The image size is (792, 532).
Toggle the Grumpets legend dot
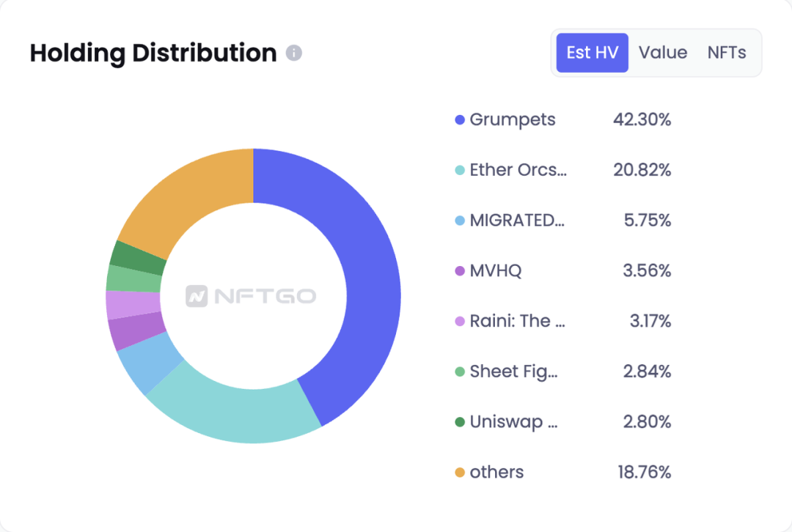coord(460,119)
